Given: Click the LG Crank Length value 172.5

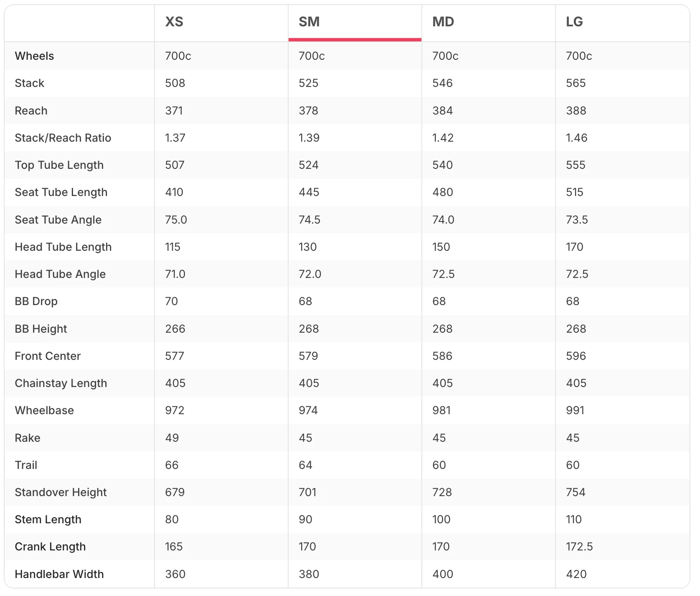Looking at the screenshot, I should click(x=579, y=547).
